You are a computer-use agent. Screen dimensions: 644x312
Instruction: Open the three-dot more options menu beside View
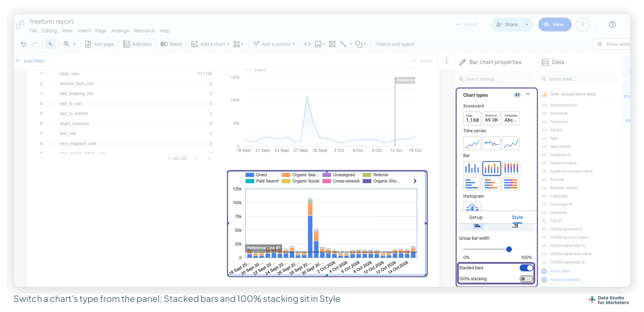582,24
